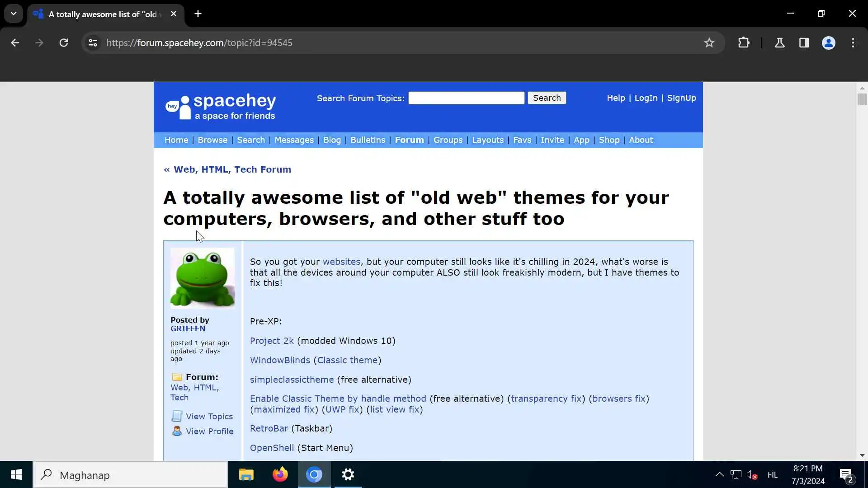Click the bookmark star icon
The width and height of the screenshot is (868, 488).
point(709,42)
